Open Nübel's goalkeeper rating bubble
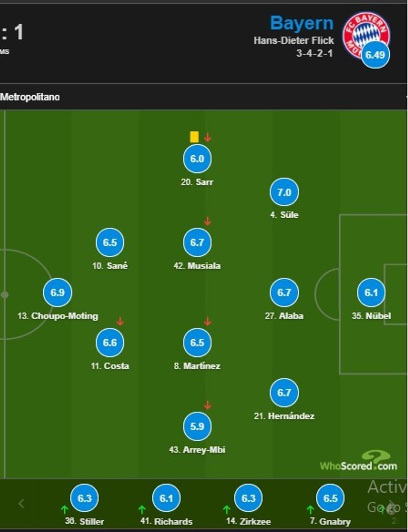The image size is (408, 532). tap(371, 292)
